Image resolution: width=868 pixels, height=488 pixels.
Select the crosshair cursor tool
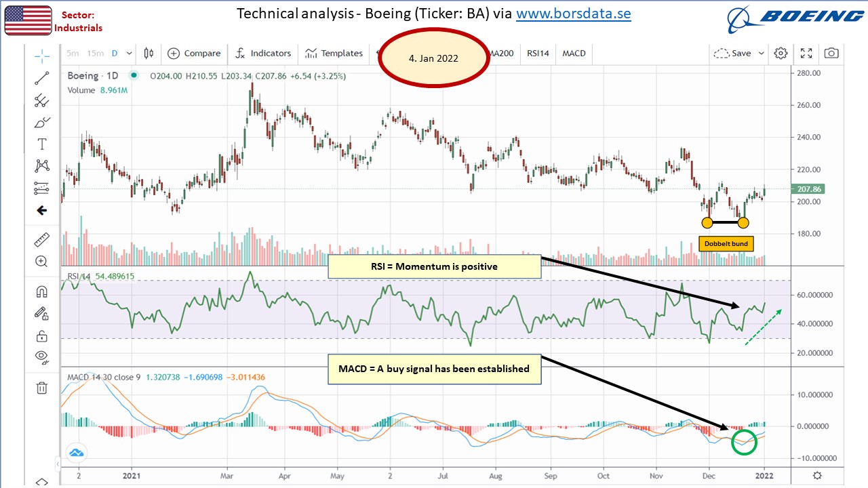(x=41, y=55)
